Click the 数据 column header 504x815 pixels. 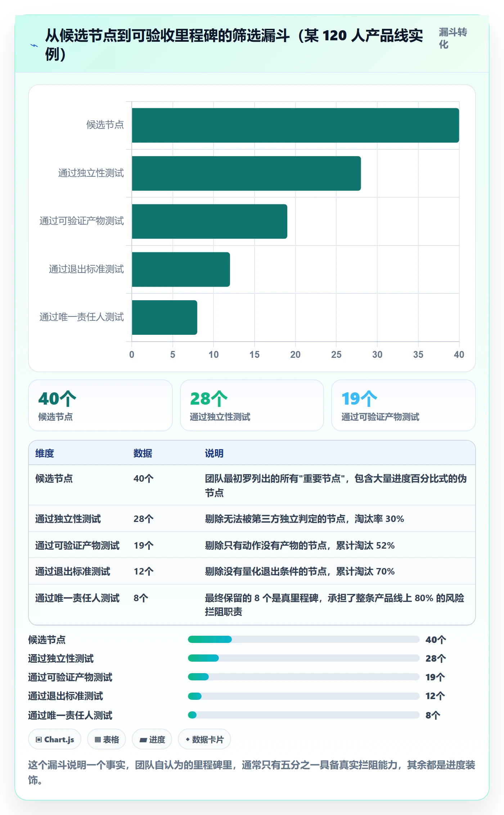(x=143, y=453)
